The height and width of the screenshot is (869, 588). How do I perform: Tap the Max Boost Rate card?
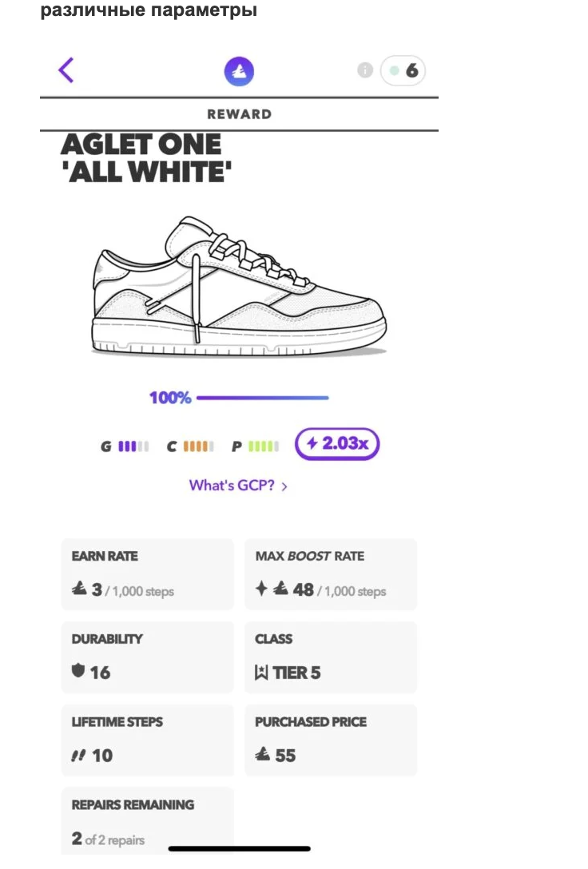coord(331,574)
